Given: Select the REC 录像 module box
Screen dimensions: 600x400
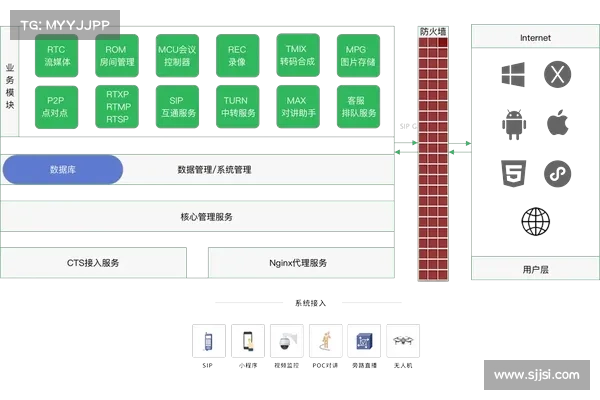Looking at the screenshot, I should click(238, 56).
